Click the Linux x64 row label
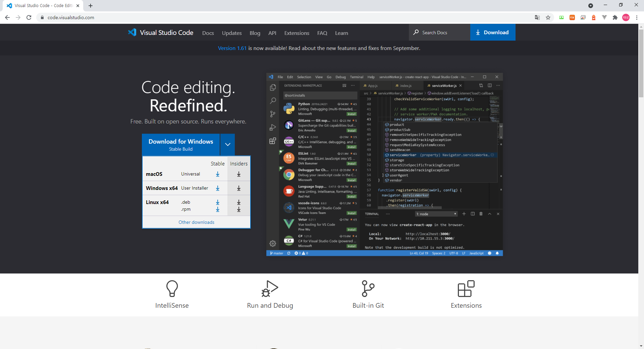The image size is (644, 349). (157, 202)
